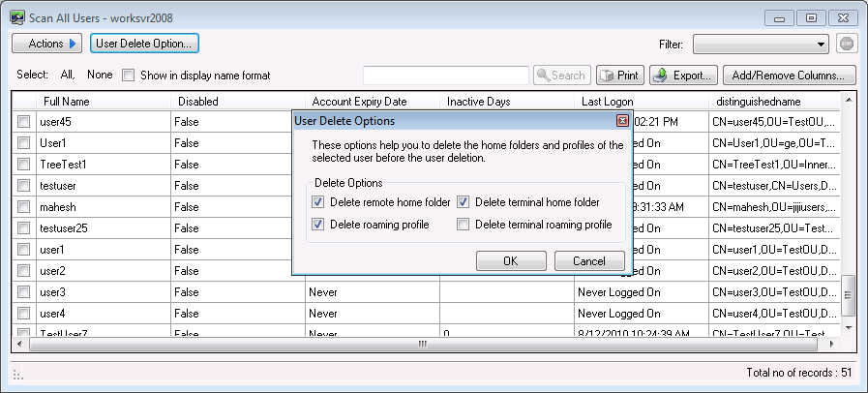Sort by the Full Name column header
868x393 pixels.
click(67, 101)
